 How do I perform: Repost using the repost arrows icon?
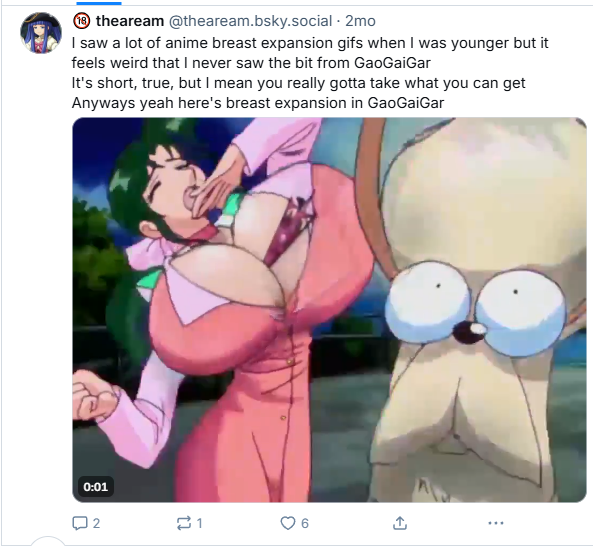click(x=184, y=523)
